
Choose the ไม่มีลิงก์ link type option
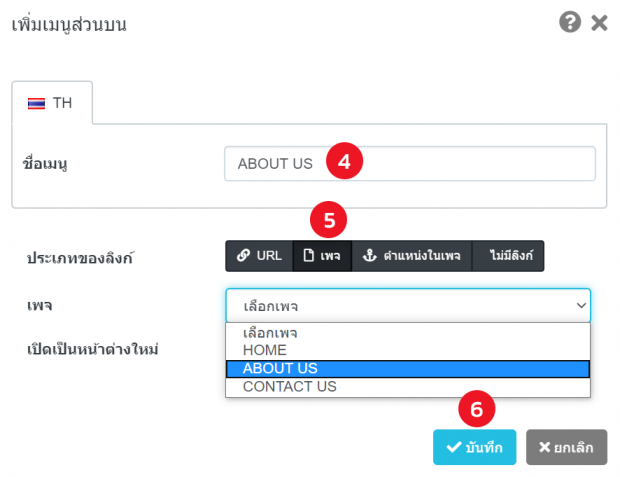(508, 256)
